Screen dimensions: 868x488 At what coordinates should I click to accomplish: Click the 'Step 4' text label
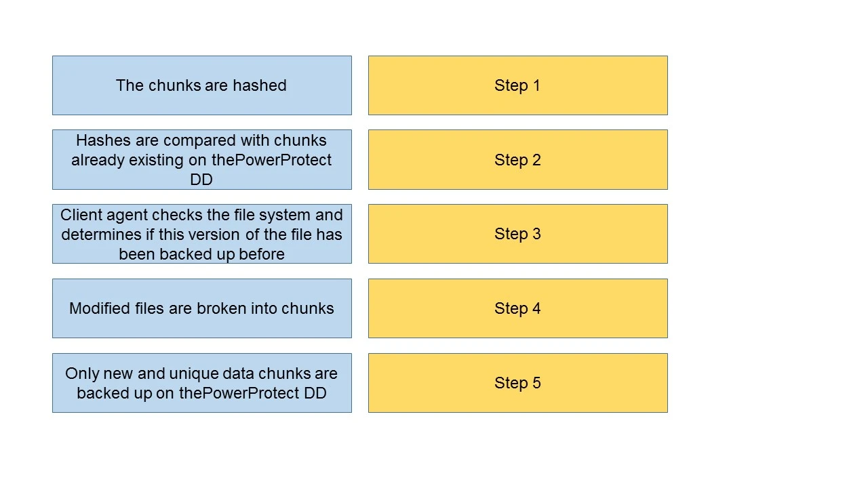click(x=517, y=308)
